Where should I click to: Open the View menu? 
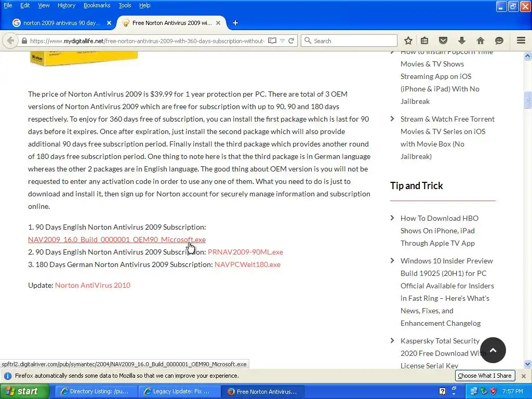tap(44, 5)
